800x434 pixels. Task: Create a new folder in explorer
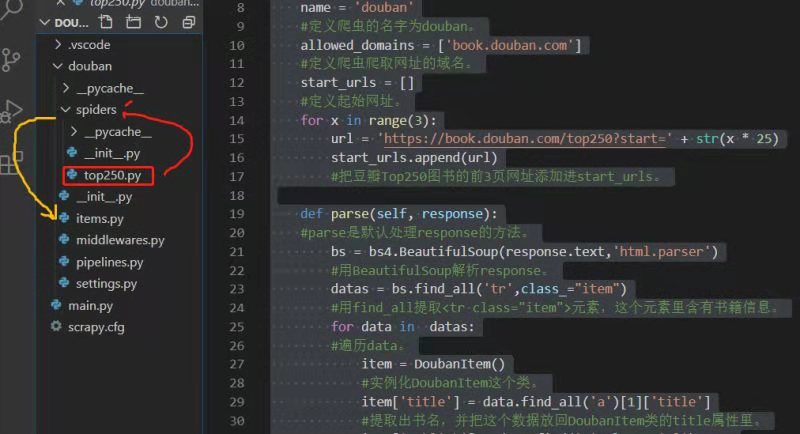click(x=133, y=22)
